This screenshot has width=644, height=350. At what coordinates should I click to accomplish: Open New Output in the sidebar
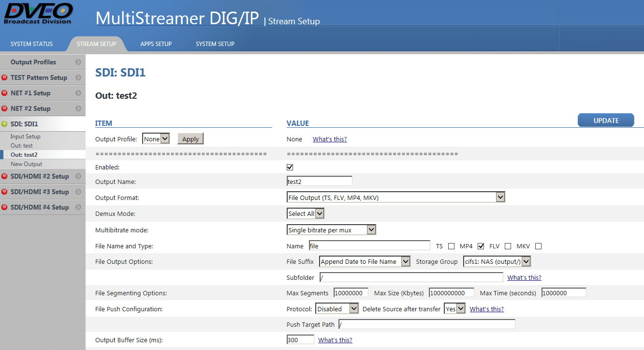(26, 164)
